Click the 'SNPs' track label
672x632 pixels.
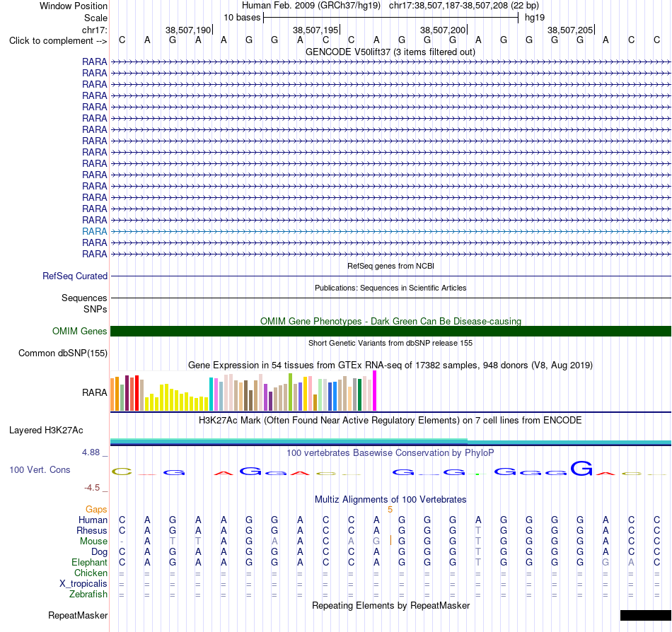click(x=95, y=309)
